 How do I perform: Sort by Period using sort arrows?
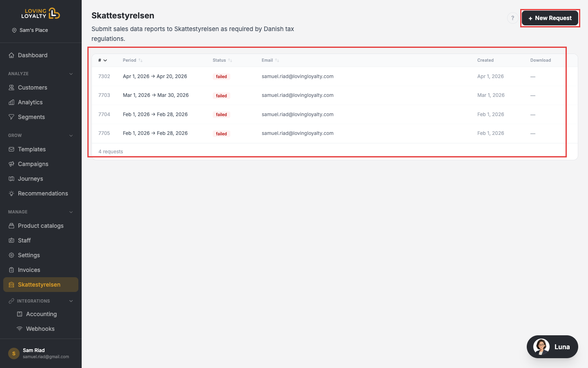(x=140, y=60)
